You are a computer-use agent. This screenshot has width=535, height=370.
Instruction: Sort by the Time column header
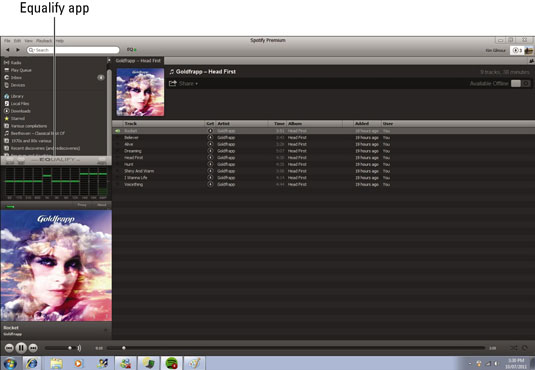point(279,124)
